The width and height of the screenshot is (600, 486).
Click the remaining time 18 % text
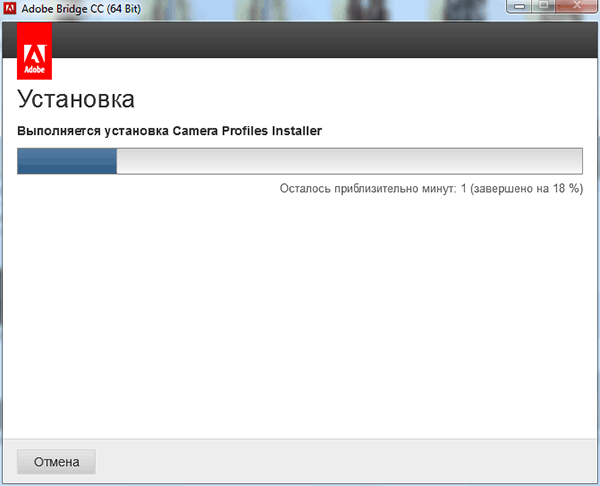[431, 188]
